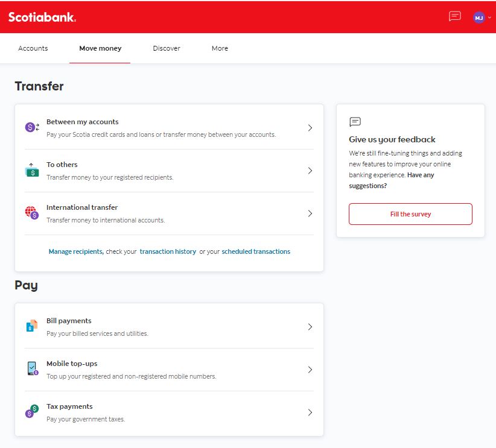Open chevron for Between my accounts
This screenshot has width=496, height=448.
310,128
